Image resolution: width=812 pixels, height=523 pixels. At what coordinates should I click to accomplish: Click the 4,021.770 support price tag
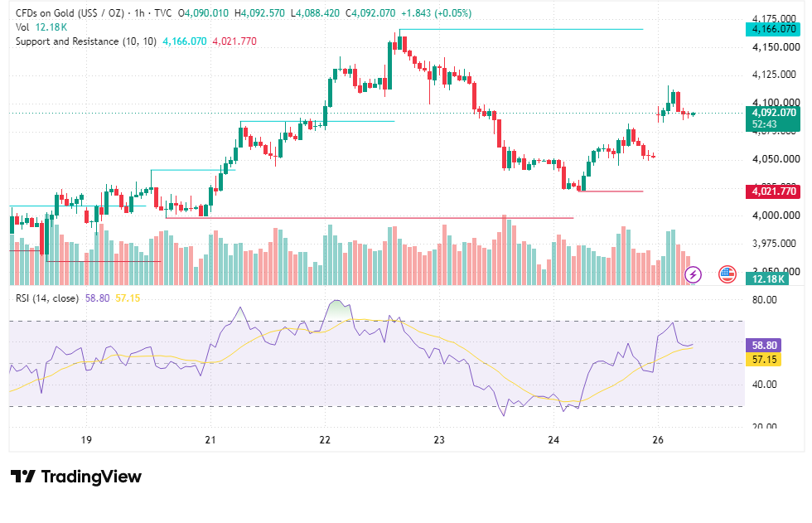pyautogui.click(x=772, y=191)
